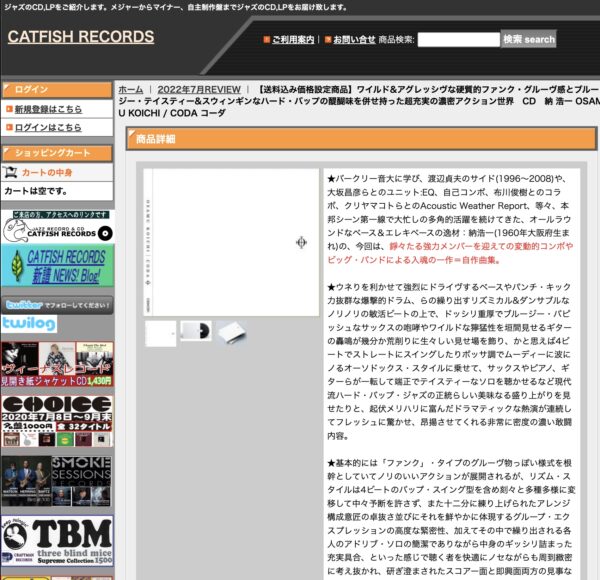Image resolution: width=600 pixels, height=580 pixels.
Task: Click the 検索 search button
Action: (x=528, y=39)
